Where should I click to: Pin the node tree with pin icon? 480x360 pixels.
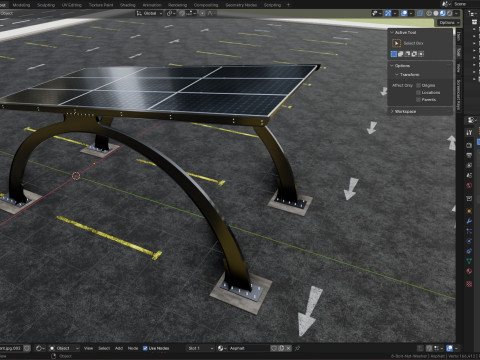tap(297, 348)
